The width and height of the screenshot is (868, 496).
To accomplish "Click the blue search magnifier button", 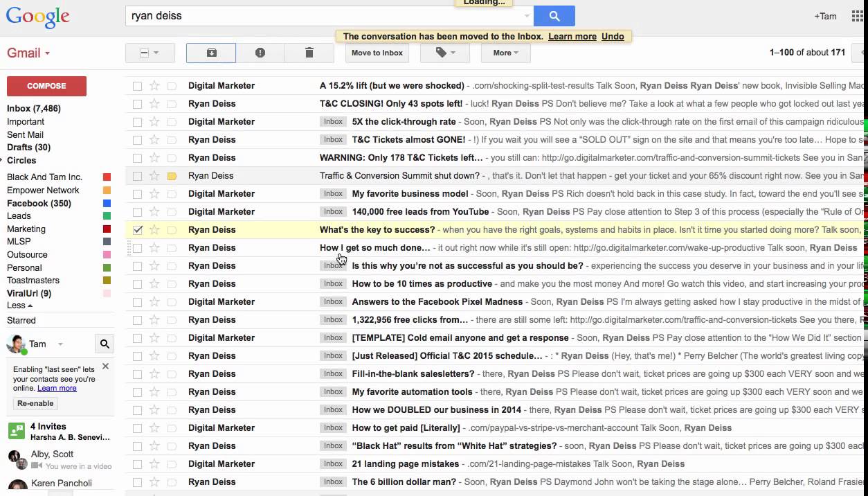I will (x=554, y=16).
